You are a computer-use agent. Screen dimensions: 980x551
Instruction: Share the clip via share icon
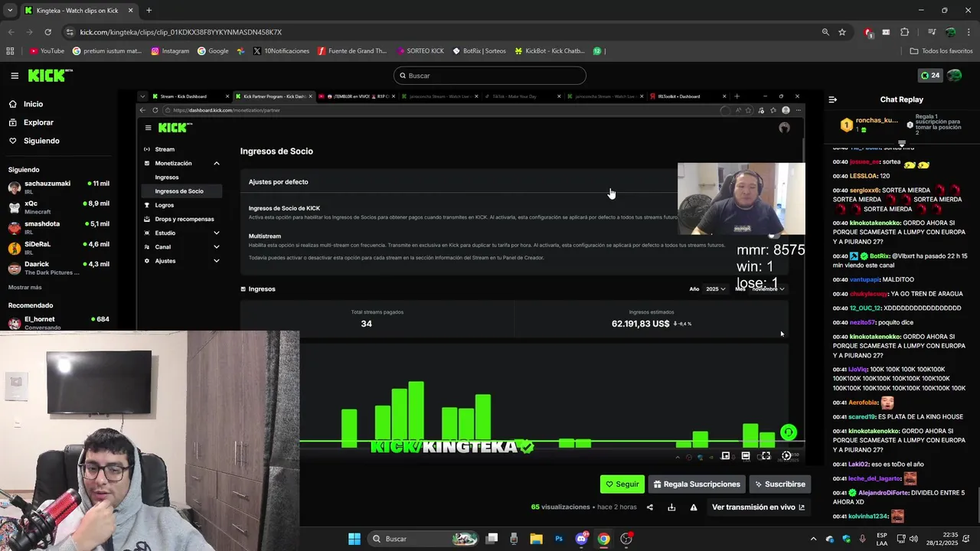pos(650,507)
